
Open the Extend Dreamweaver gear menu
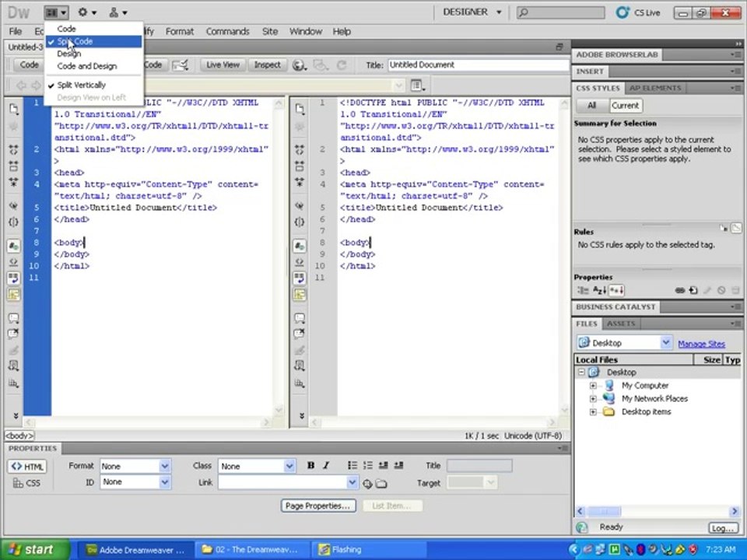[86, 12]
